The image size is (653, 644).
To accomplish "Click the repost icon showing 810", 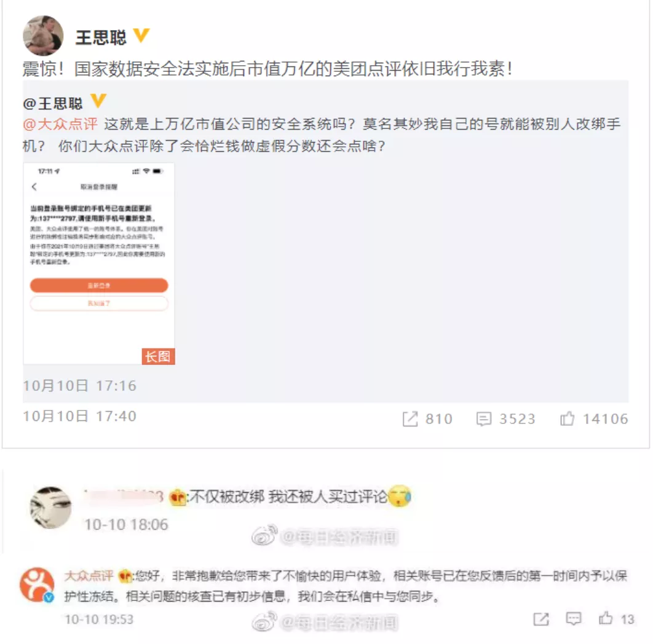I will (410, 419).
